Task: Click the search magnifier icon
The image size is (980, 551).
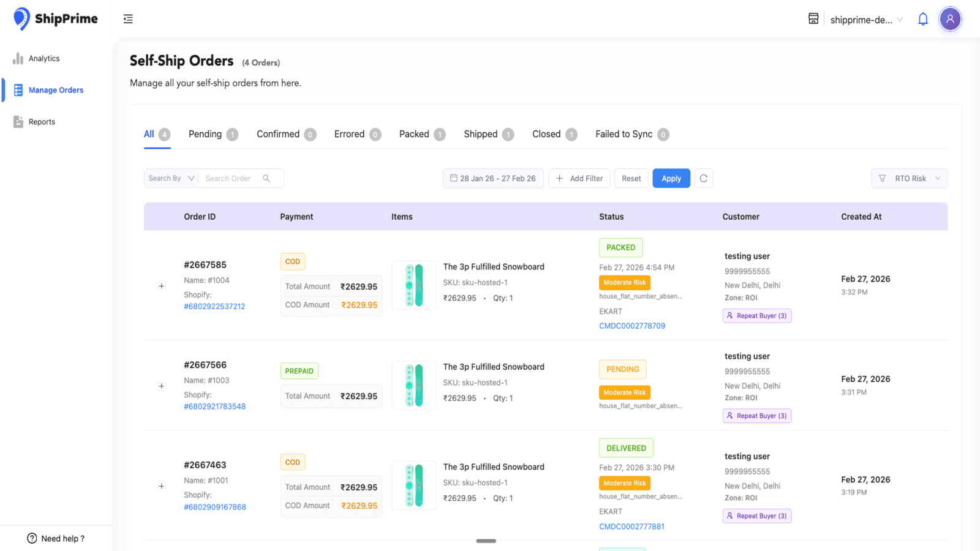Action: coord(266,178)
